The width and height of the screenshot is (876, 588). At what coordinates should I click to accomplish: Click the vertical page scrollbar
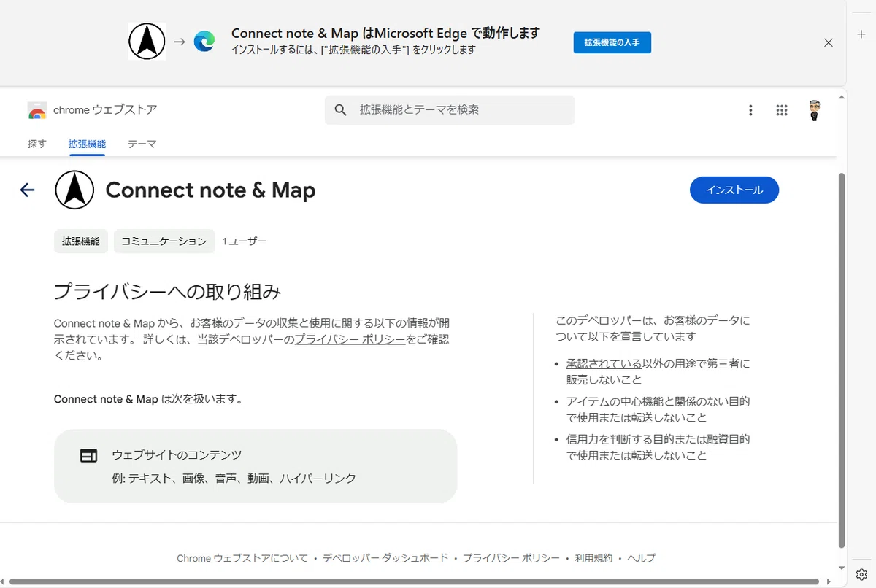[x=842, y=360]
